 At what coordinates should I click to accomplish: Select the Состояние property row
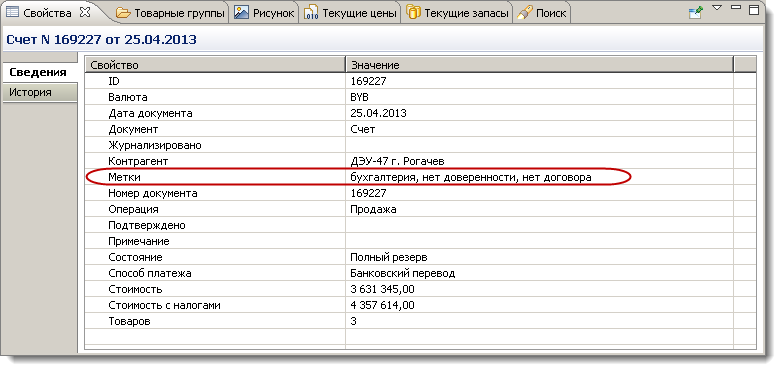pos(420,257)
